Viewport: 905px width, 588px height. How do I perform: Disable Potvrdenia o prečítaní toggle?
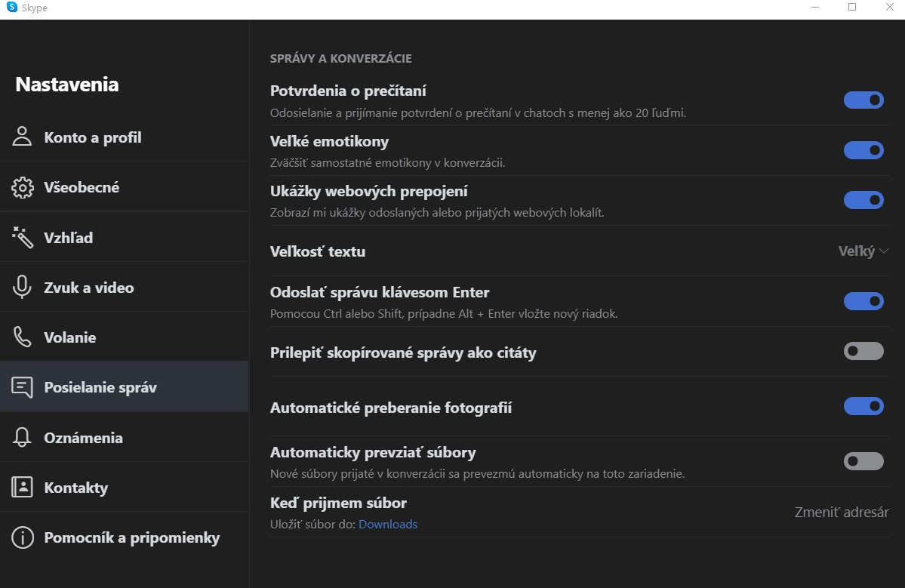863,100
